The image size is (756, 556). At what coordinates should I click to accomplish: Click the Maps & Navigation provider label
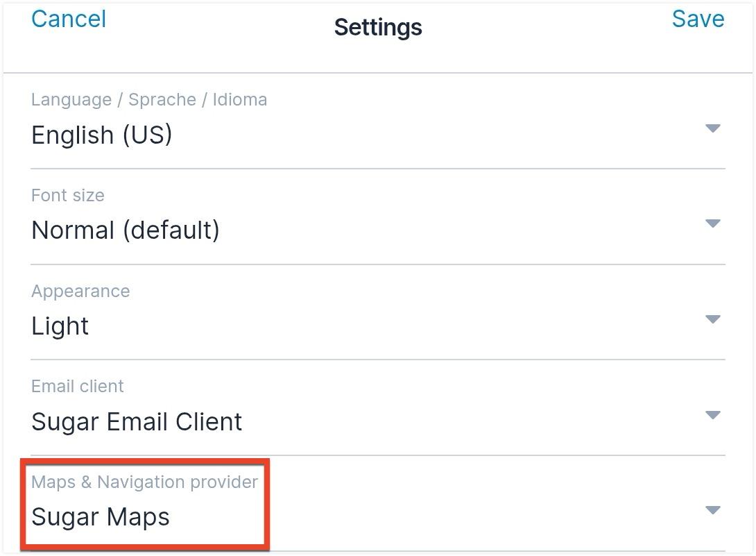[144, 482]
